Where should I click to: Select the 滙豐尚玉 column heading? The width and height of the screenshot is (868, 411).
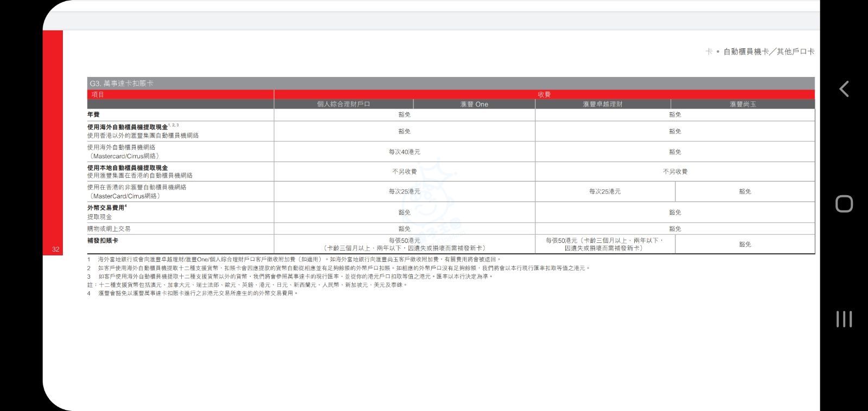(743, 104)
